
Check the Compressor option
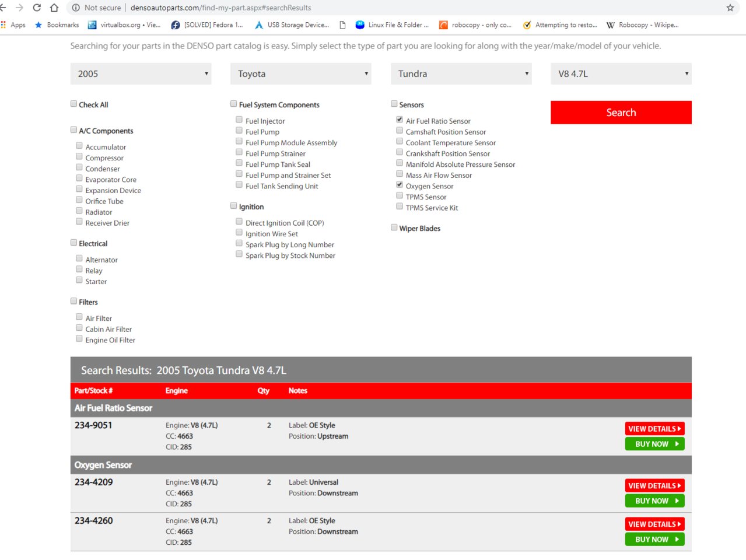pos(79,156)
